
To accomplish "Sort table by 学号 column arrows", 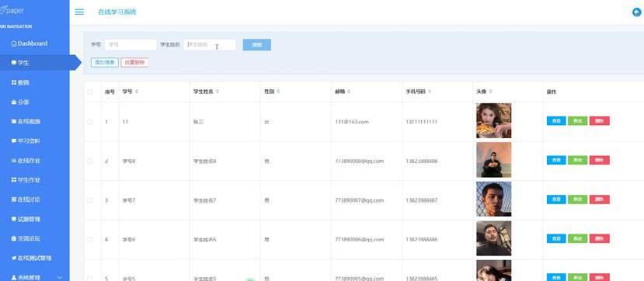I will pos(137,92).
